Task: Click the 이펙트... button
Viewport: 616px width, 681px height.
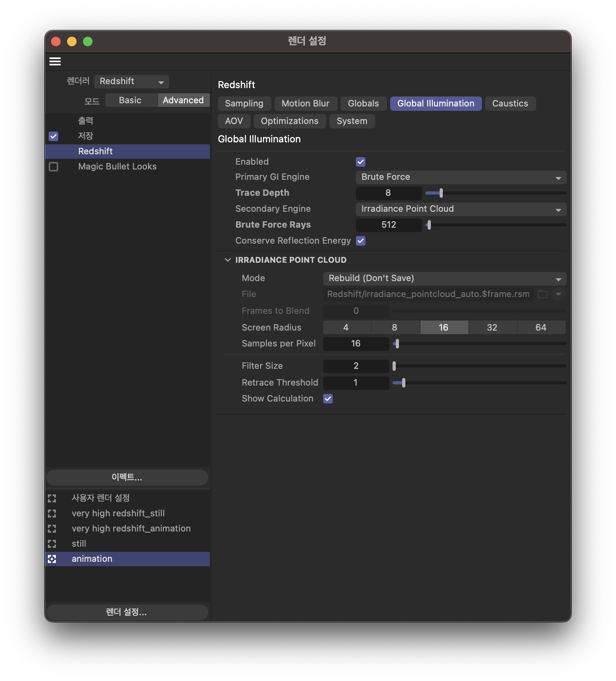Action: click(x=127, y=477)
